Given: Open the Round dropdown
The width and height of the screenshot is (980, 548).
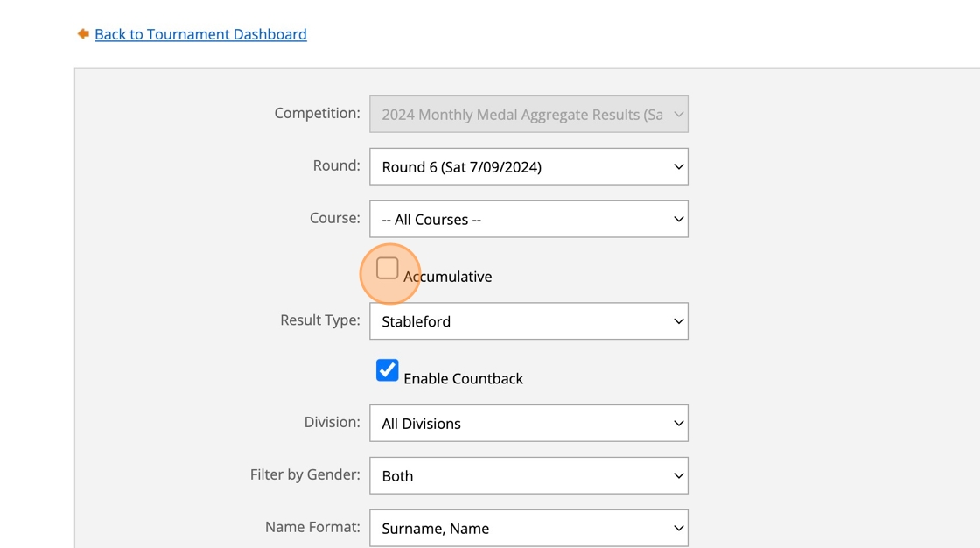Looking at the screenshot, I should tap(528, 166).
